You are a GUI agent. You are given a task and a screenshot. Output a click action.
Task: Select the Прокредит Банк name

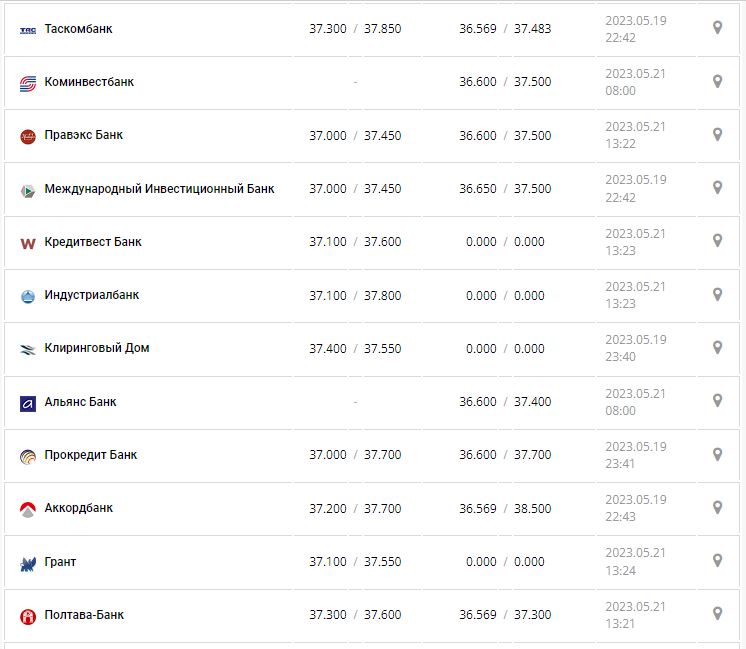pyautogui.click(x=91, y=455)
